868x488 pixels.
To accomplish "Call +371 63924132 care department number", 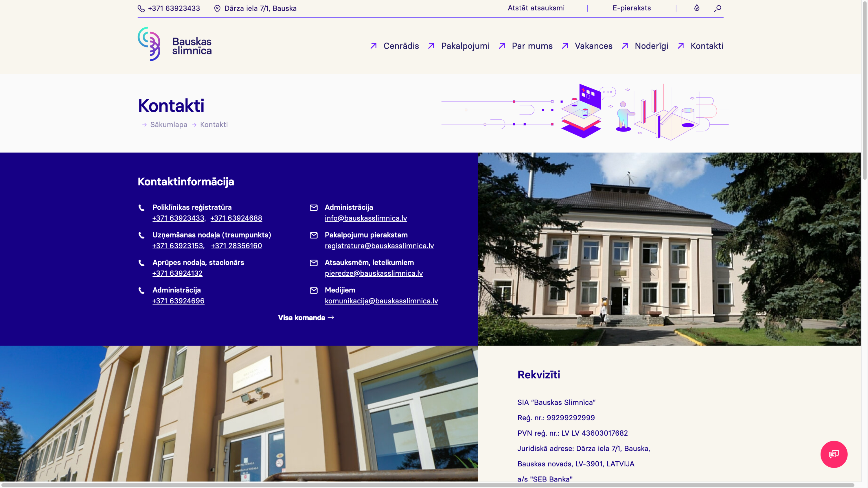I will [x=177, y=273].
